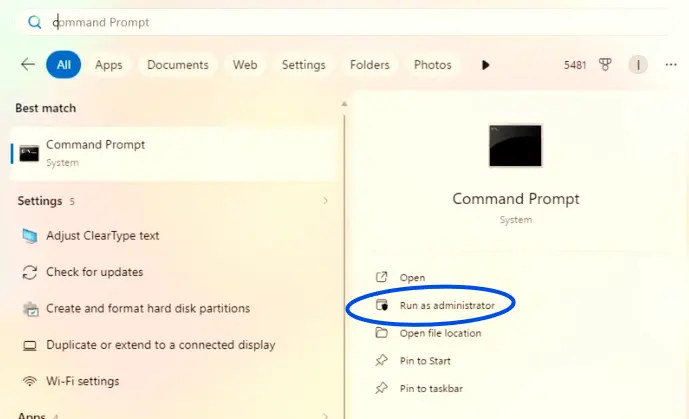
Task: Open the rewards trophy icon
Action: click(605, 65)
